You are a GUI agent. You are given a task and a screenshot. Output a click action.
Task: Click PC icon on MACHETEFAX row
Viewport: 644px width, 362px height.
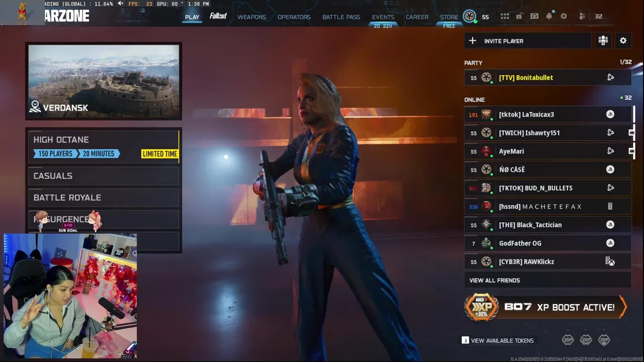[x=610, y=206]
